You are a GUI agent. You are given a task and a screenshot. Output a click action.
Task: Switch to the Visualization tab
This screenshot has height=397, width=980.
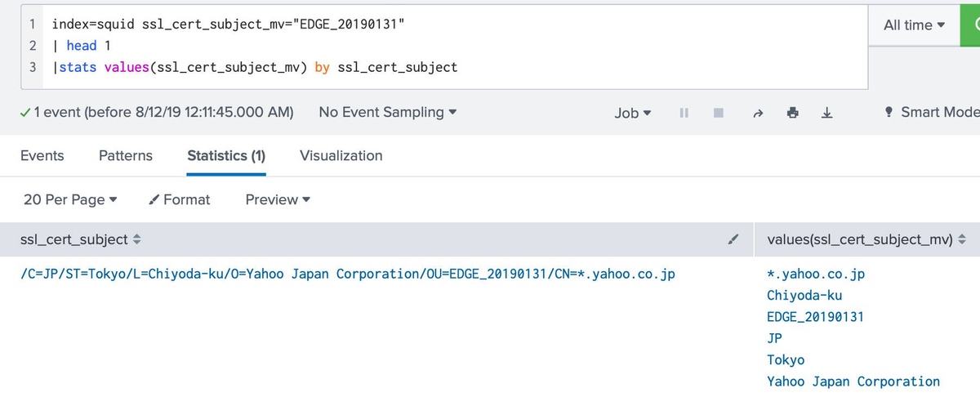point(341,155)
